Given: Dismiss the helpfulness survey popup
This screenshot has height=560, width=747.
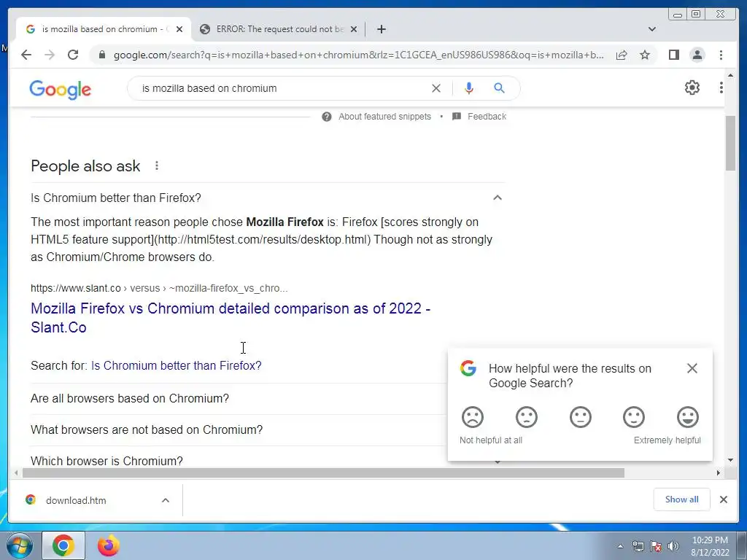Looking at the screenshot, I should pos(692,368).
